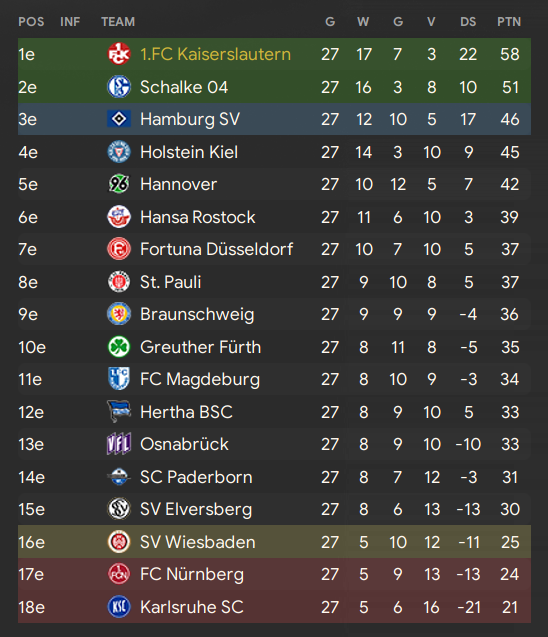Click the Karlsruhe SC KSC badge
The image size is (548, 637).
point(119,607)
